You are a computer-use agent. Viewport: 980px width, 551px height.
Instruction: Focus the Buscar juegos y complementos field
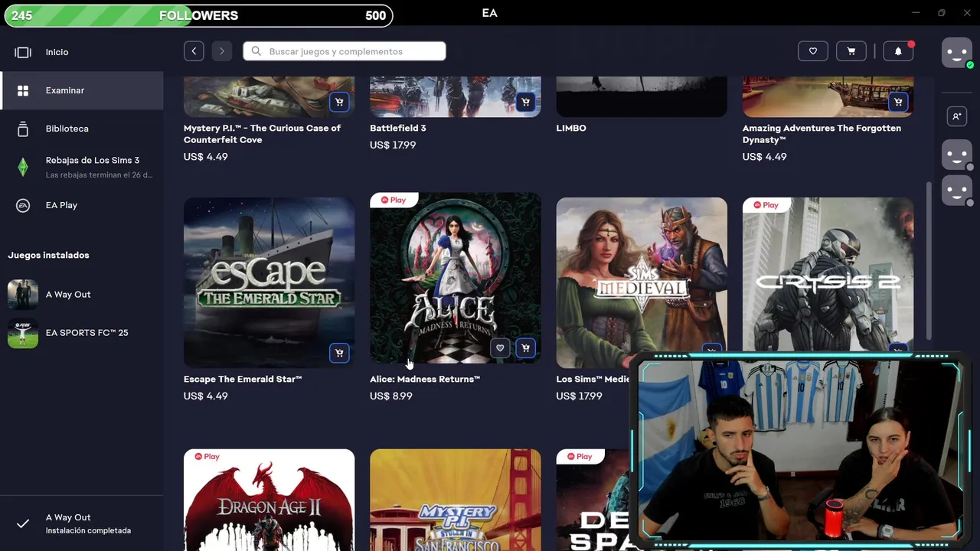click(345, 51)
